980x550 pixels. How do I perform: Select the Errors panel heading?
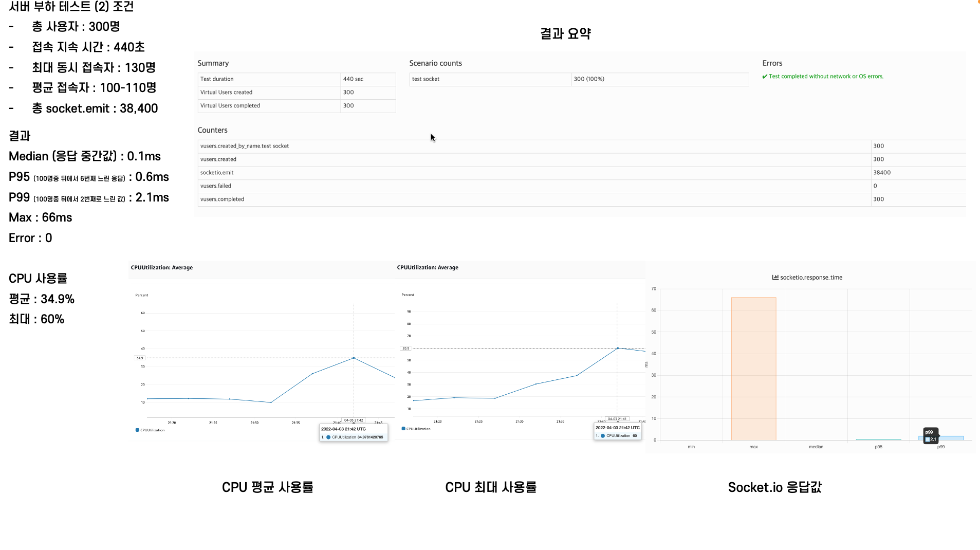[x=772, y=63]
